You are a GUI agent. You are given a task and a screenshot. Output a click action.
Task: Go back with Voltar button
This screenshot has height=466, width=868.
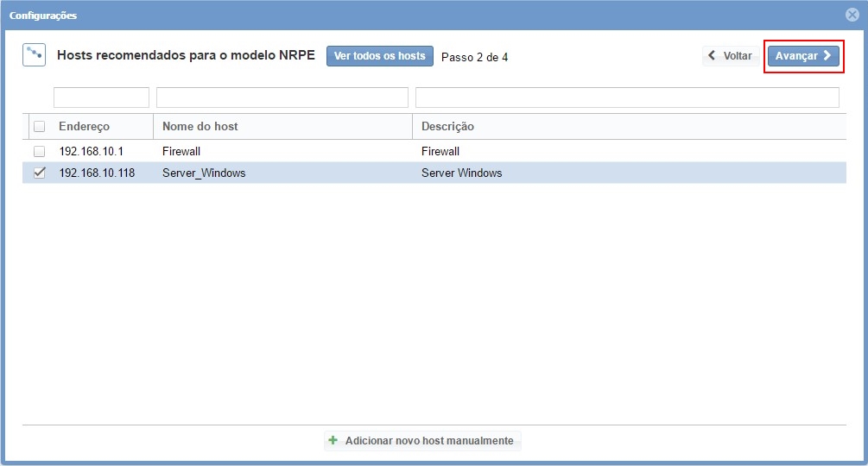pos(730,56)
